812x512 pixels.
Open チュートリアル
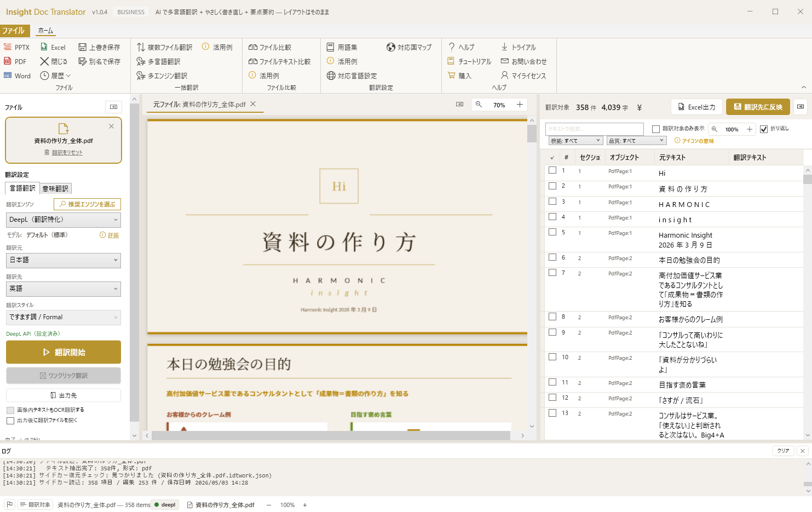coord(469,61)
